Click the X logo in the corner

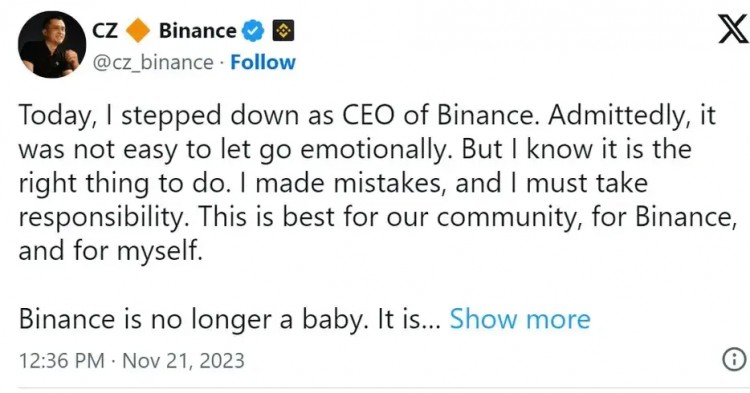(733, 28)
